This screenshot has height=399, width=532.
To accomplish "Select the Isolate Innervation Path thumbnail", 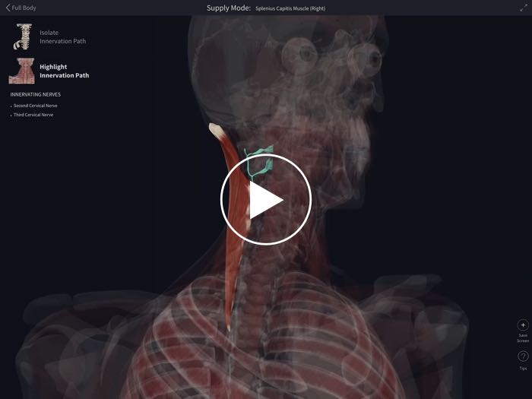I will coord(22,36).
